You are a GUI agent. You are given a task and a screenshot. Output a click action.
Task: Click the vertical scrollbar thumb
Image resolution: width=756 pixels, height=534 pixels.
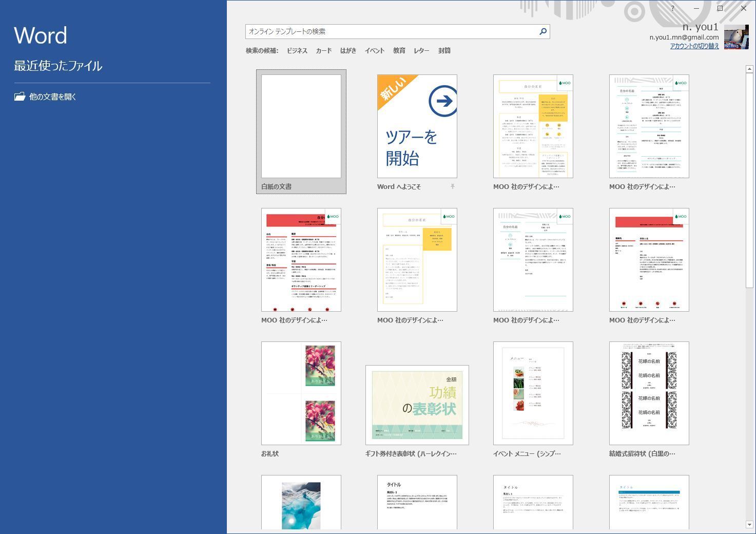pos(749,180)
